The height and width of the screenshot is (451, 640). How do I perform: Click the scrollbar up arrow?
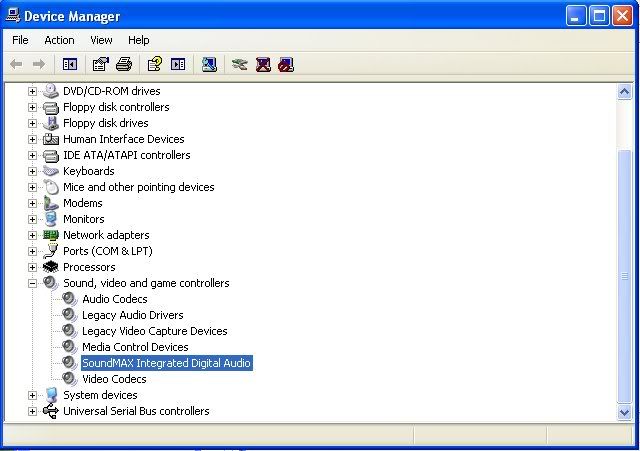[624, 92]
